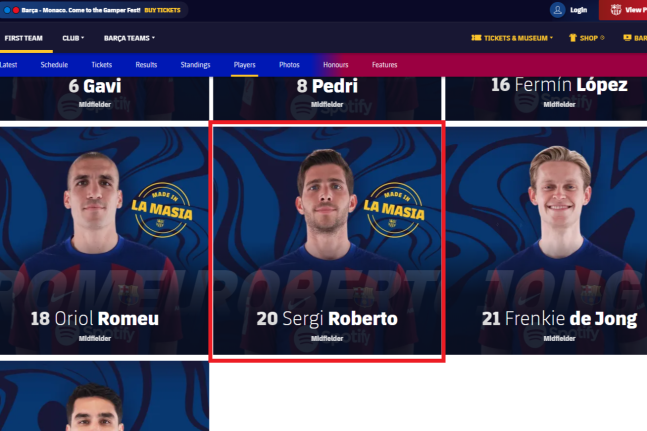
Task: Click Made in La Masia badge on Romeu
Action: point(162,210)
